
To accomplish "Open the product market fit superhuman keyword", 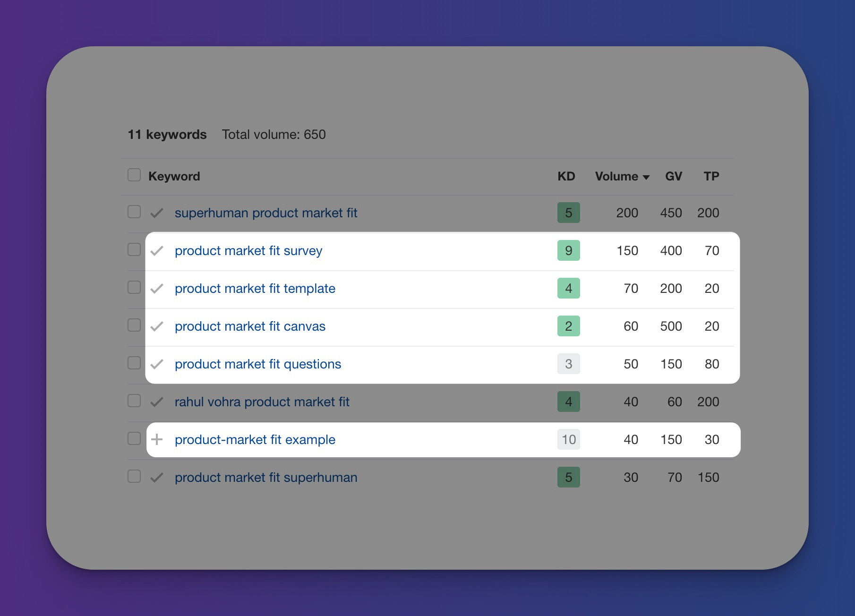I will pos(266,478).
